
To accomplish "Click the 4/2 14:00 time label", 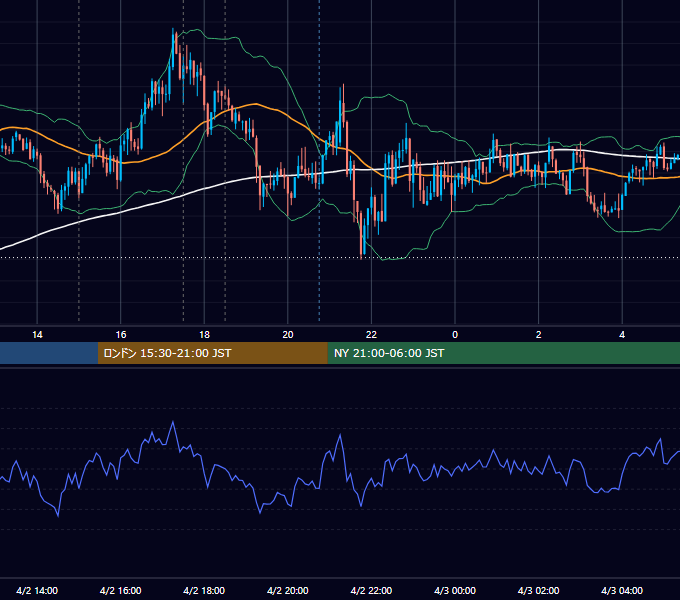I will [x=37, y=590].
